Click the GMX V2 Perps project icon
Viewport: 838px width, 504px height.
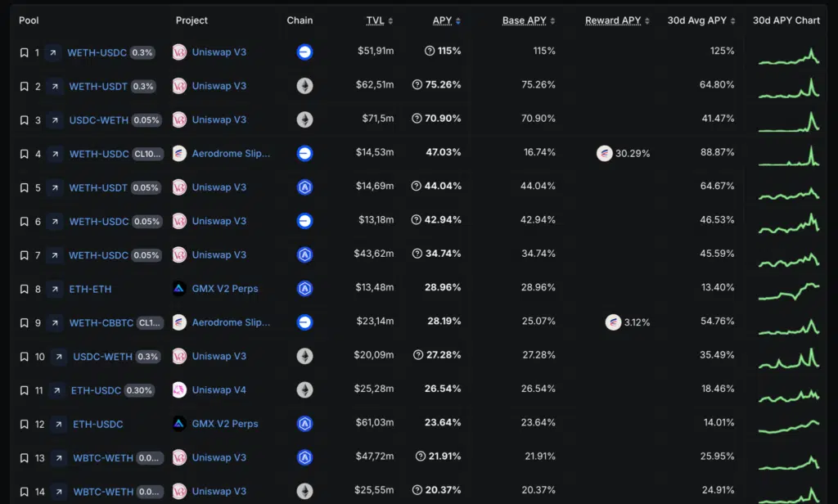tap(178, 288)
